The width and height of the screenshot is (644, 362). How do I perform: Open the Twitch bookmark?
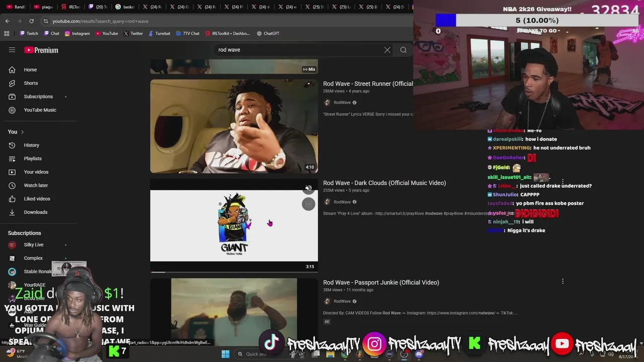[x=29, y=34]
